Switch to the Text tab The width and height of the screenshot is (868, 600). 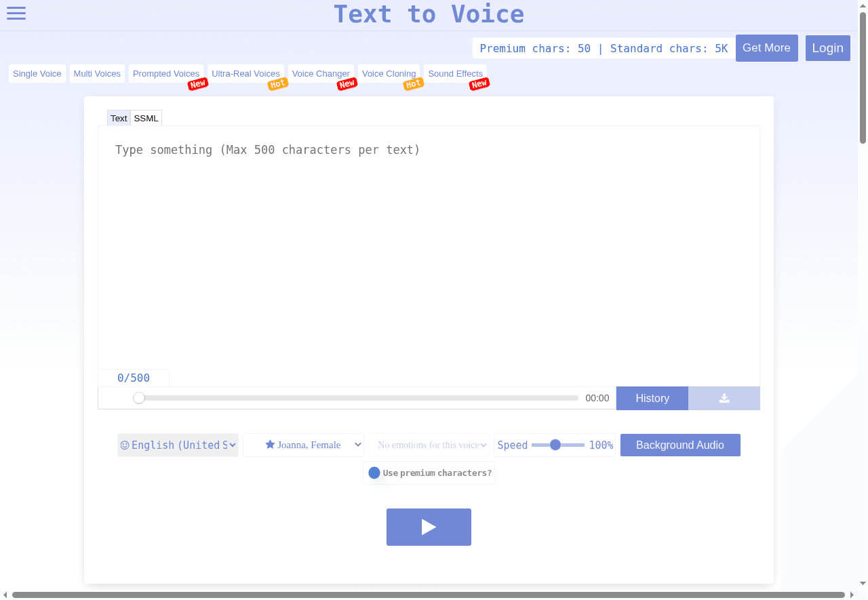(119, 117)
